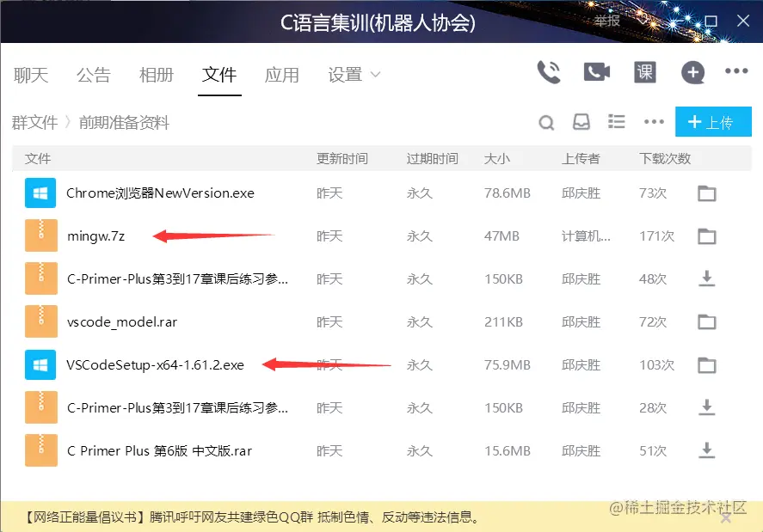Open the 课 classroom icon

point(645,72)
